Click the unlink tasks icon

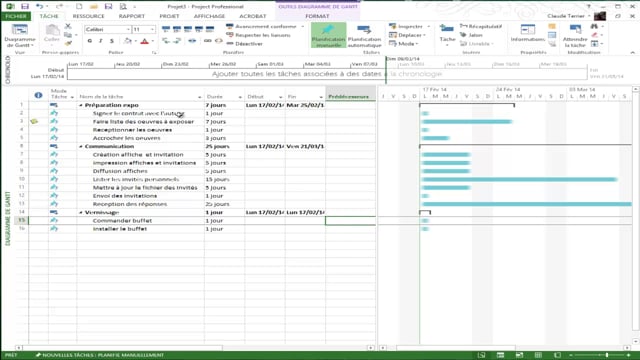(x=219, y=41)
